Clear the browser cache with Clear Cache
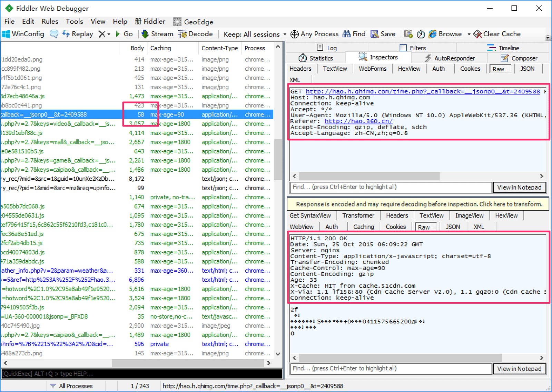Screen dimensions: 552x392 [497, 34]
